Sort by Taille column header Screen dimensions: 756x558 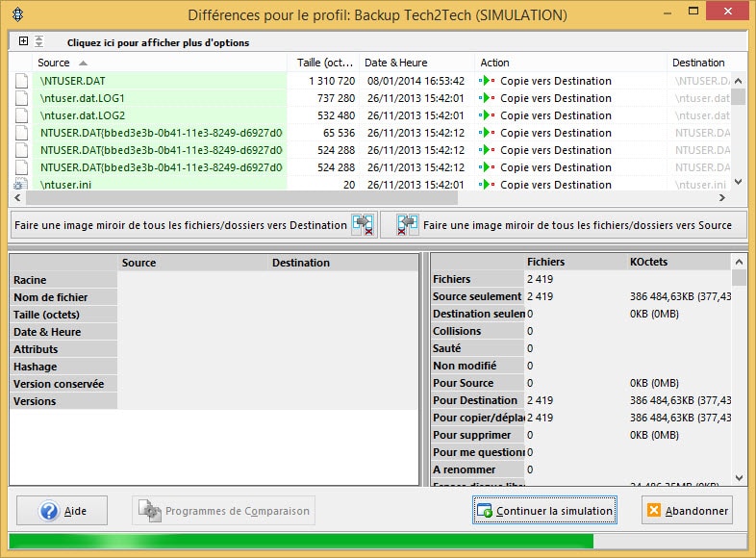325,63
